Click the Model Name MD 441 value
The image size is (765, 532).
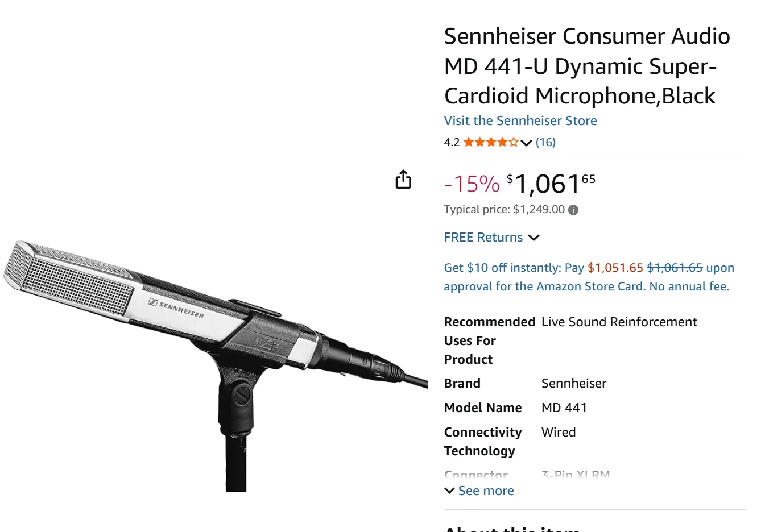pos(564,408)
